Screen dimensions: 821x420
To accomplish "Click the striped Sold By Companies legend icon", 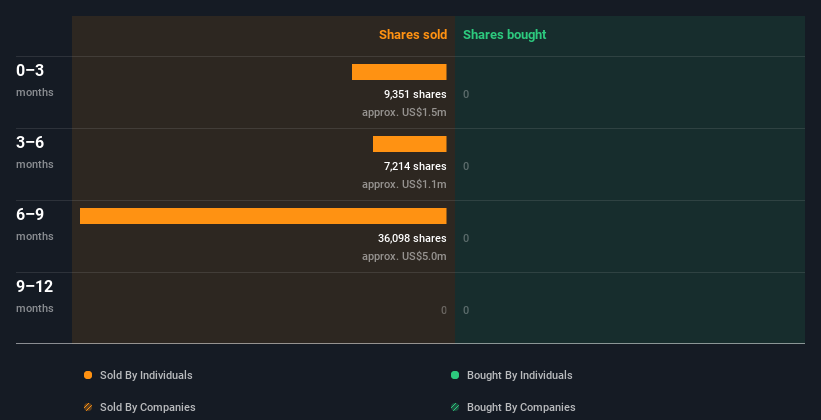I will (88, 407).
